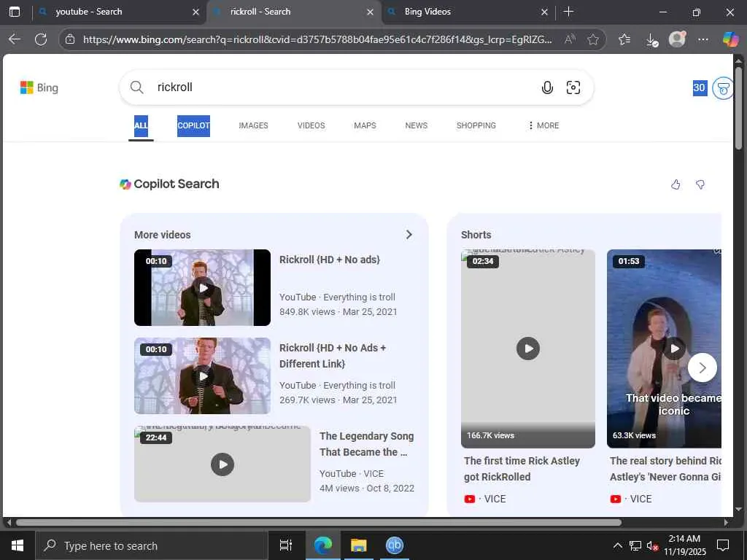Open Rickroll {HD + No ads} title link
The width and height of the screenshot is (747, 560).
pyautogui.click(x=330, y=260)
